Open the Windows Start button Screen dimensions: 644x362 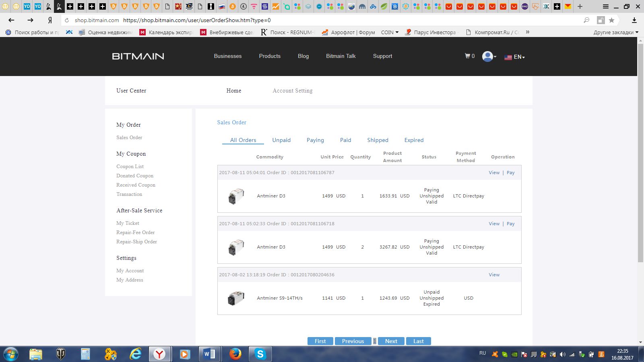coord(11,354)
